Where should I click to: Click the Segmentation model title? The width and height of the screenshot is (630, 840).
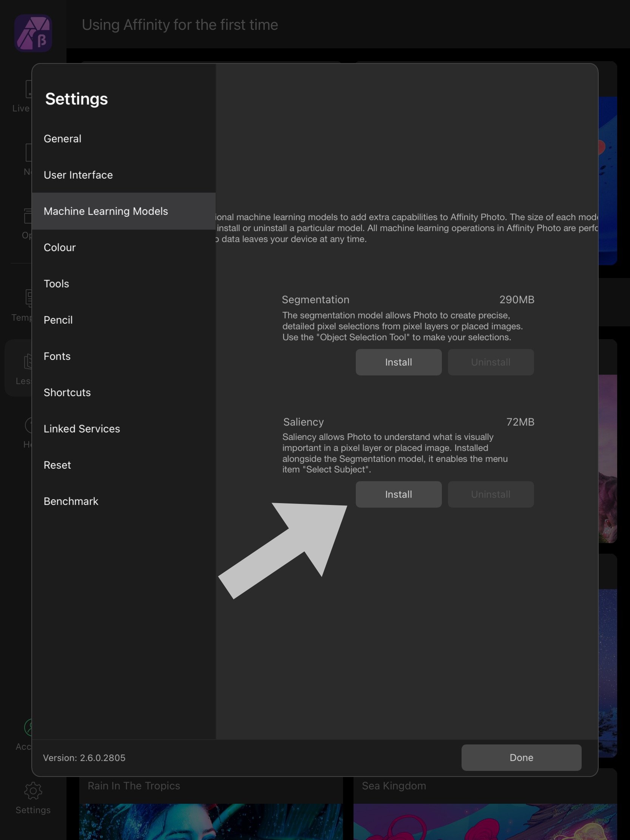click(x=316, y=300)
